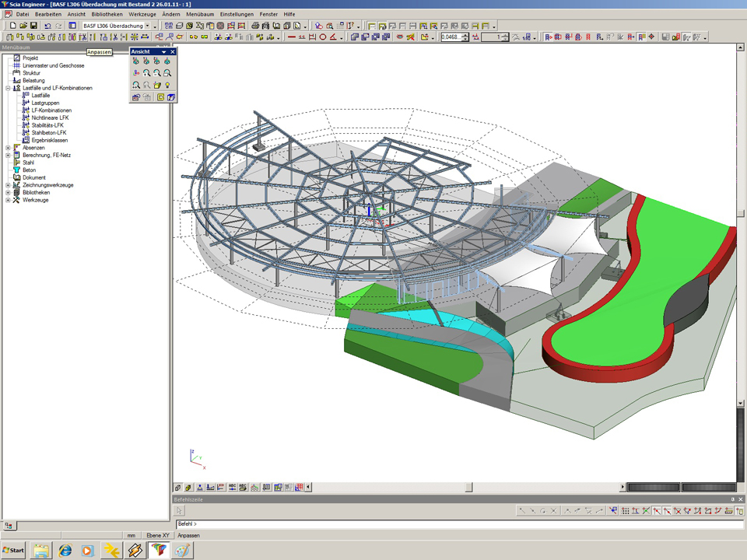Open the Einstellungen menu
Viewport: 747px width, 560px height.
(237, 14)
